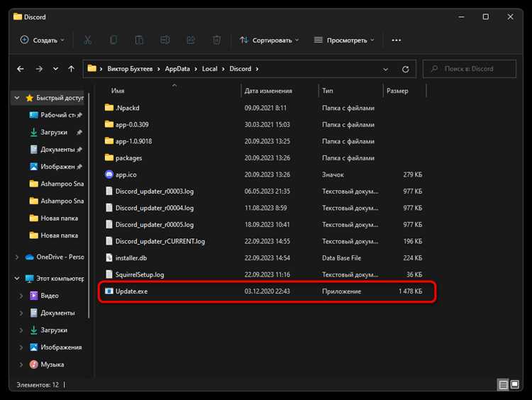
Task: Sort by Дата изменения column header
Action: click(268, 91)
